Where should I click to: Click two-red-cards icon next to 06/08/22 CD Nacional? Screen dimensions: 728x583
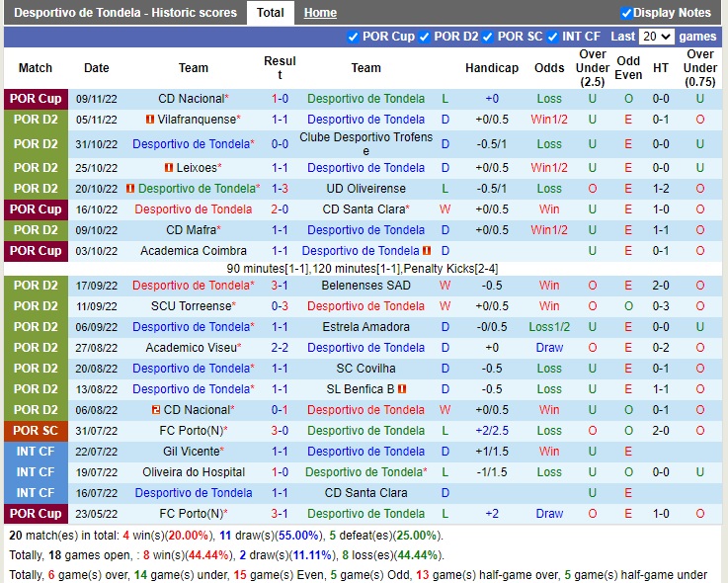pyautogui.click(x=156, y=410)
